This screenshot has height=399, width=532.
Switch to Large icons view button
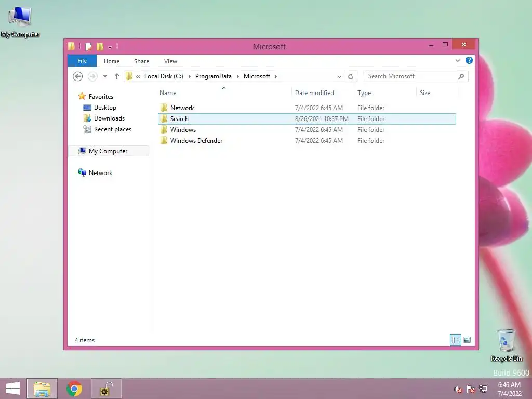pos(467,340)
